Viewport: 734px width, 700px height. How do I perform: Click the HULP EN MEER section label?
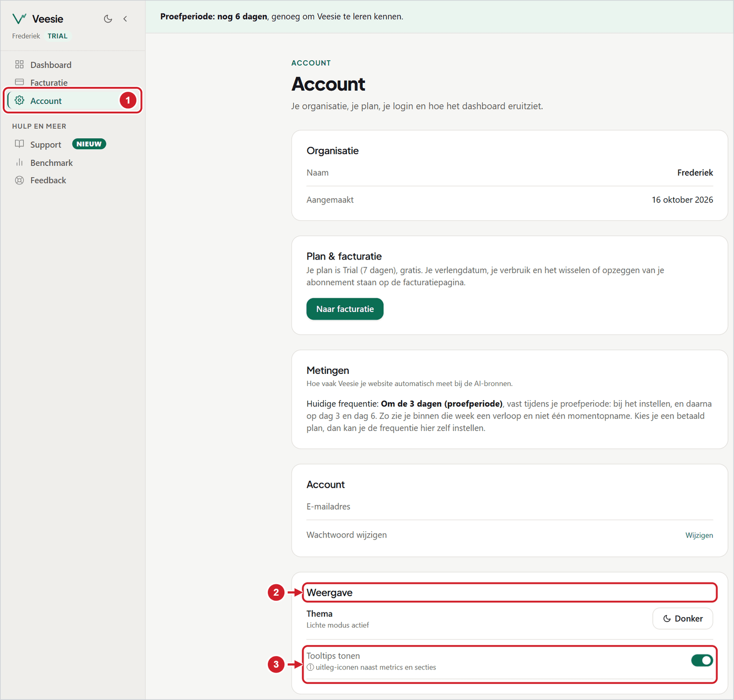pos(39,126)
